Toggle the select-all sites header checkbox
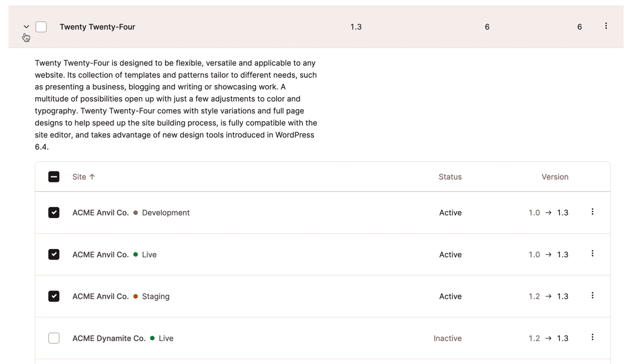Image resolution: width=631 pixels, height=364 pixels. tap(54, 177)
